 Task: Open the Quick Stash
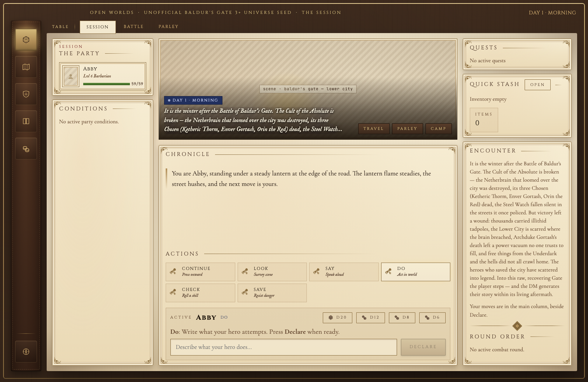coord(537,85)
